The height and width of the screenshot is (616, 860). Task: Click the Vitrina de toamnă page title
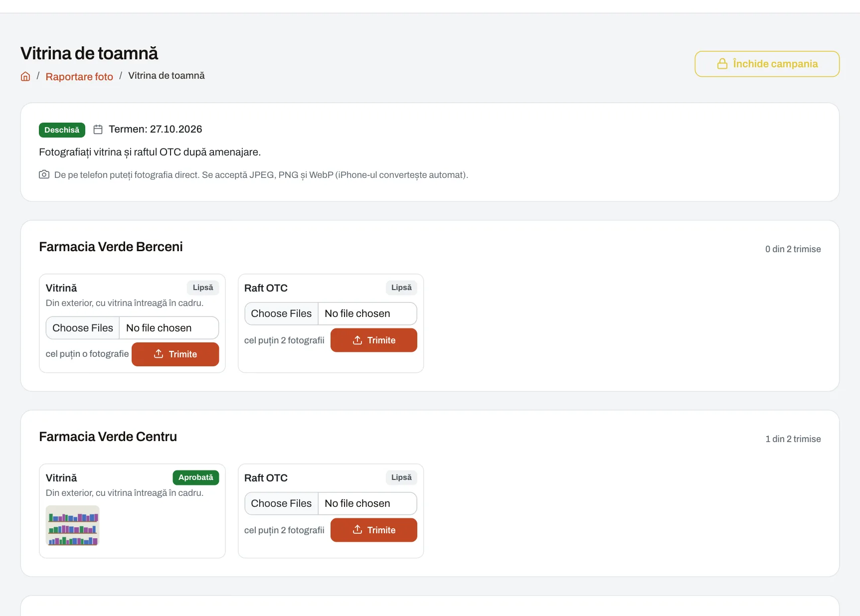click(x=89, y=53)
